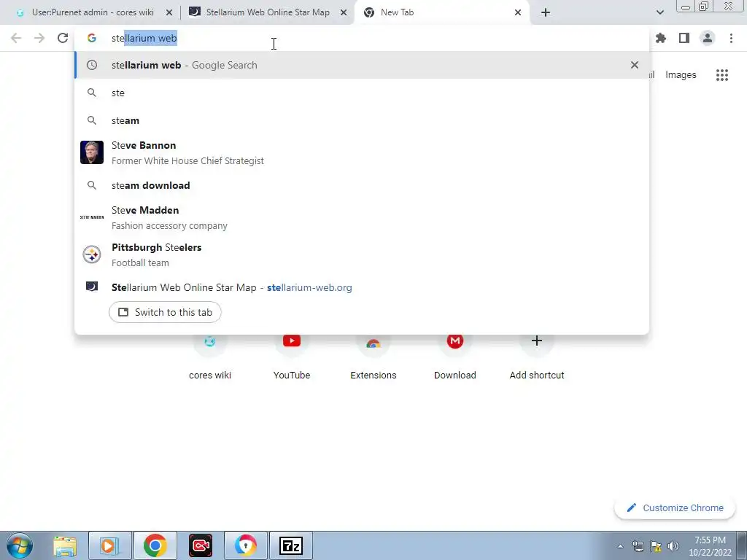
Task: Open Chrome's three-dot menu
Action: pyautogui.click(x=731, y=38)
